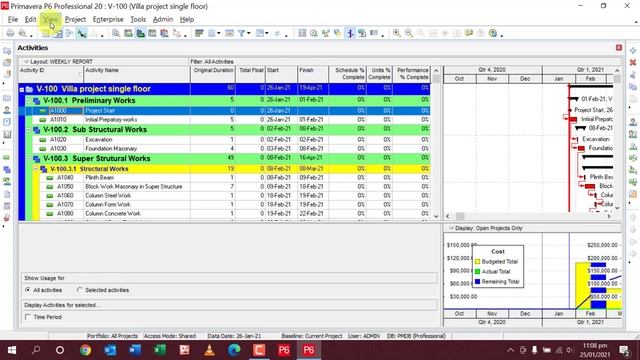
Task: Open the Columns icon's dropdown arrow
Action: (219, 33)
